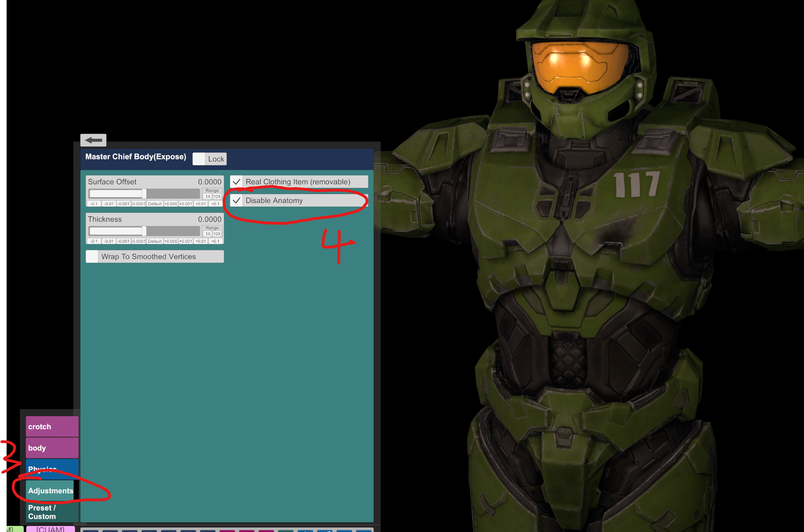Click the [CUAM] tab at the bottom
Screen dimensions: 804x532
50,529
